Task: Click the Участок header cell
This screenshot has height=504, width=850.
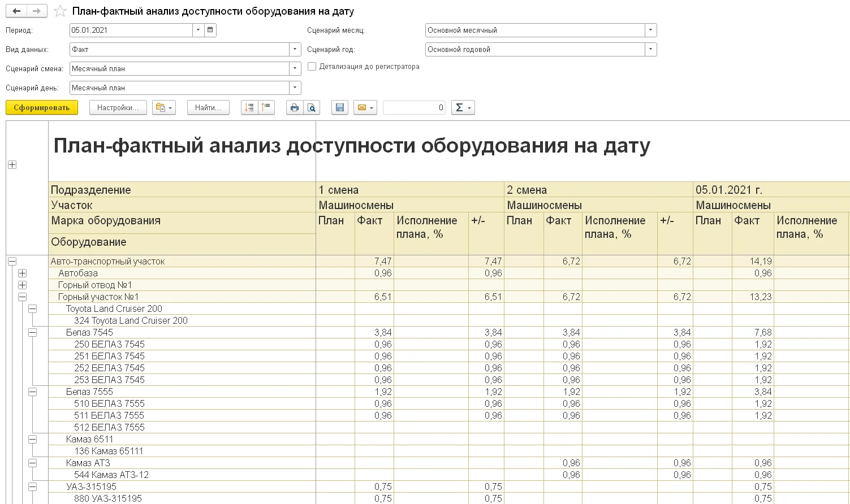Action: click(x=182, y=205)
